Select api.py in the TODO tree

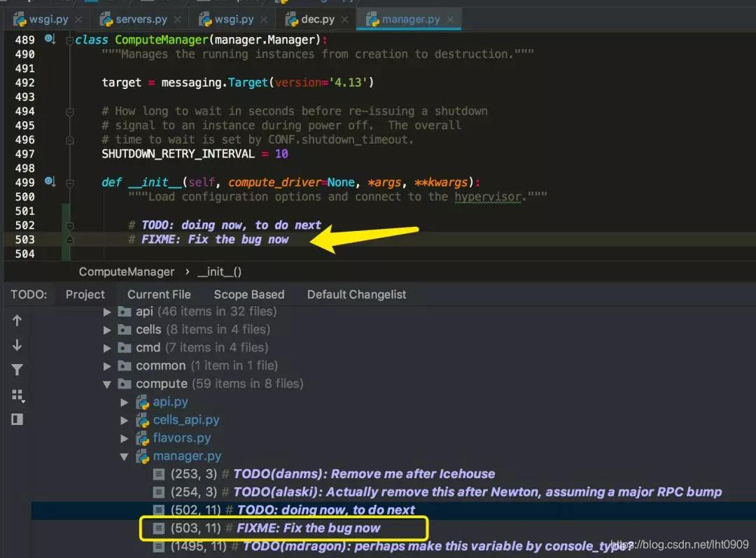[x=170, y=402]
